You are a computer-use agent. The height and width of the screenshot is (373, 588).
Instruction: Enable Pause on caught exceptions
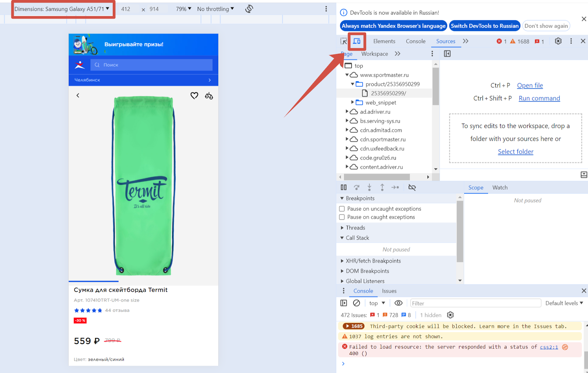(x=342, y=217)
